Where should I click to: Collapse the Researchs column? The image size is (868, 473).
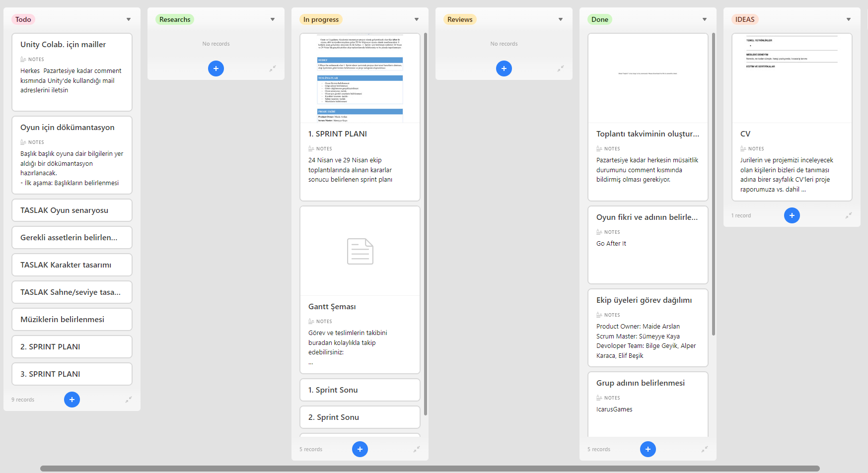click(273, 68)
